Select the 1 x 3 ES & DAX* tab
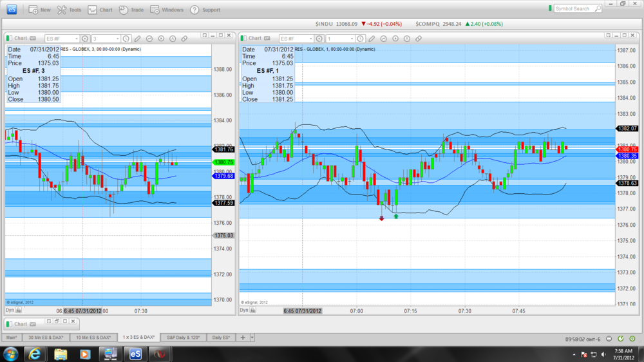Screen dimensions: 644x362 click(x=138, y=338)
